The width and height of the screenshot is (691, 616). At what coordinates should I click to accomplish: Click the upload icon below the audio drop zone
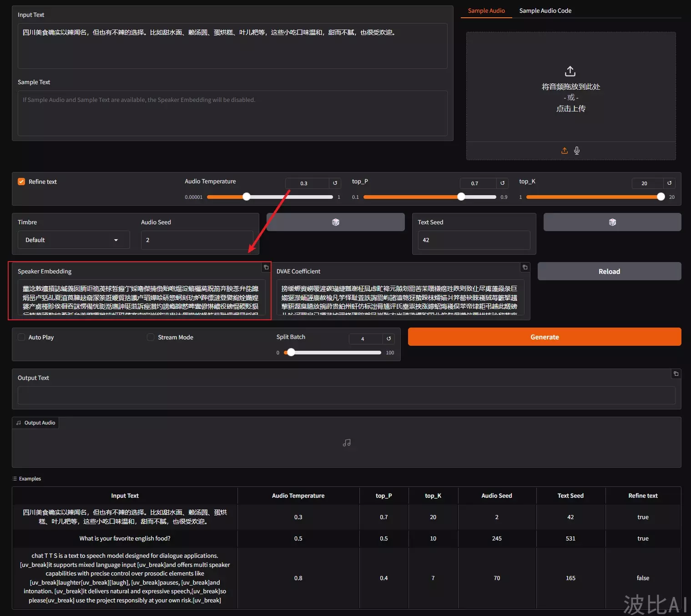tap(564, 151)
